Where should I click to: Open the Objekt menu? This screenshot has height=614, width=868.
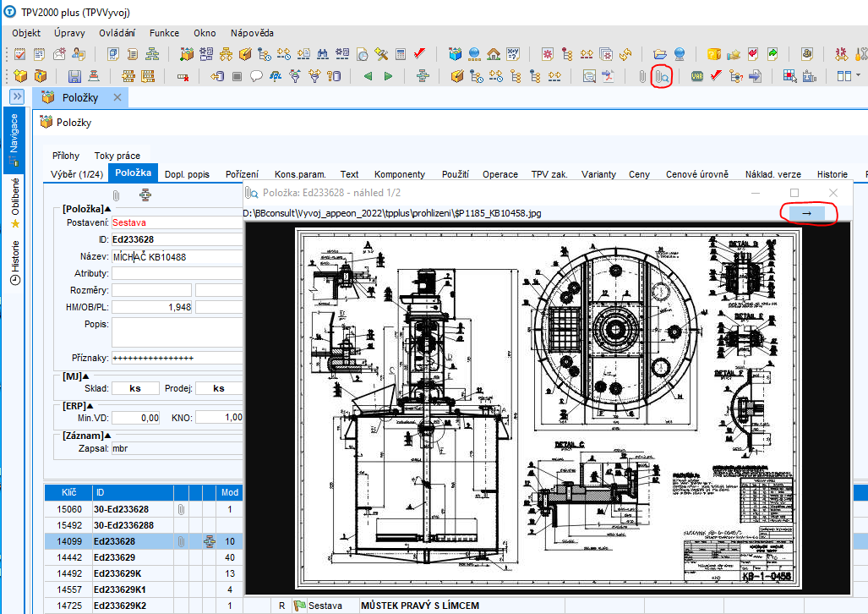pyautogui.click(x=26, y=33)
